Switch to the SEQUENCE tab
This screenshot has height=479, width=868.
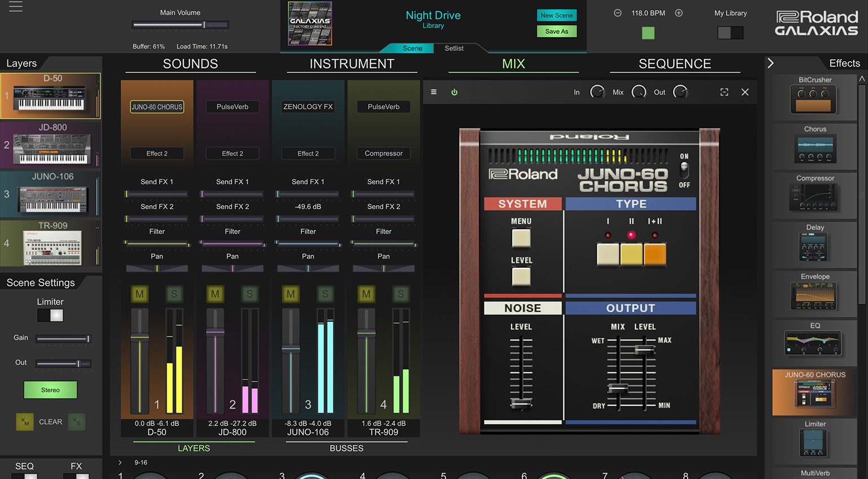click(675, 64)
